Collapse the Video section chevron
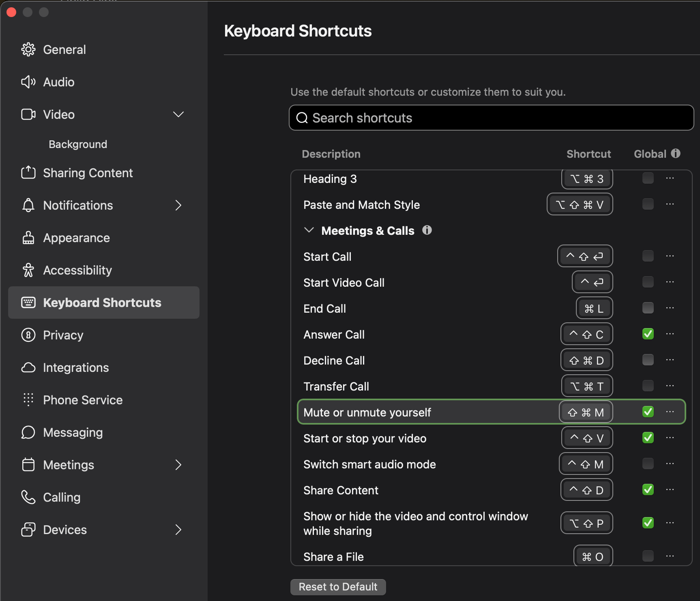 pyautogui.click(x=178, y=114)
